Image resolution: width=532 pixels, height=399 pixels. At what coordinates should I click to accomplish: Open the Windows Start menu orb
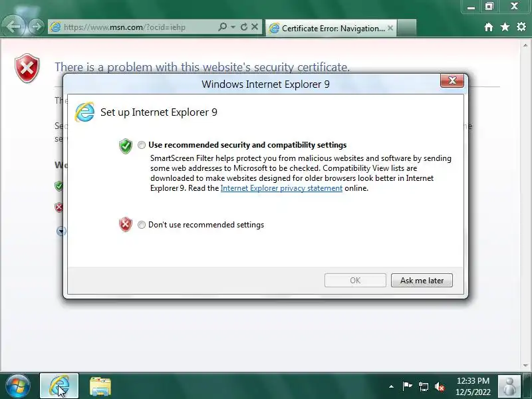[18, 386]
